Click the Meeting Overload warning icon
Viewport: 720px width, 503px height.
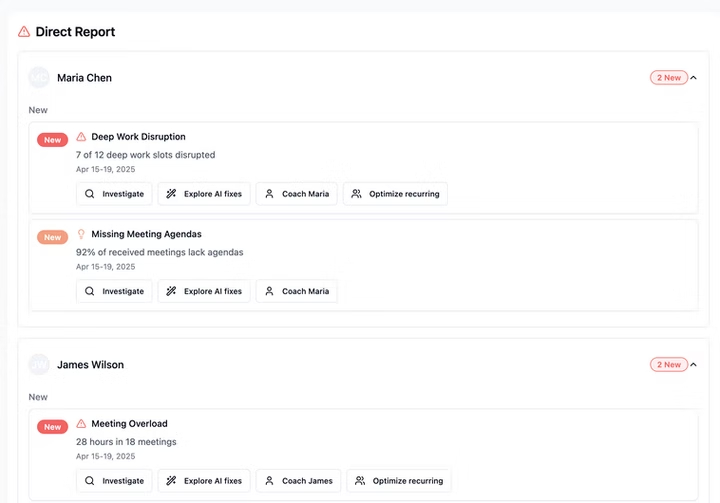82,424
